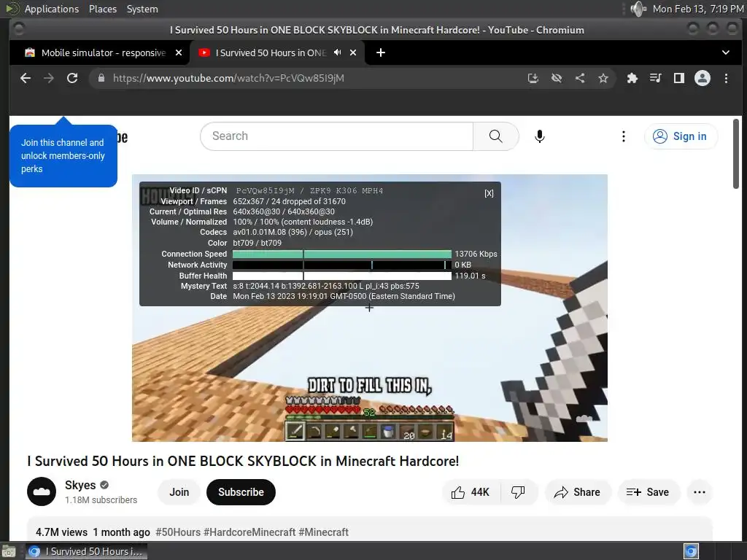
Task: Open the #50Hours hashtag link
Action: click(178, 532)
